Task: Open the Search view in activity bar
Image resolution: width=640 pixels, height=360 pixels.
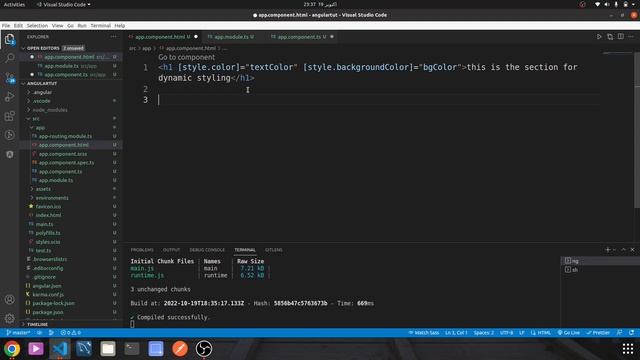Action: coord(9,58)
